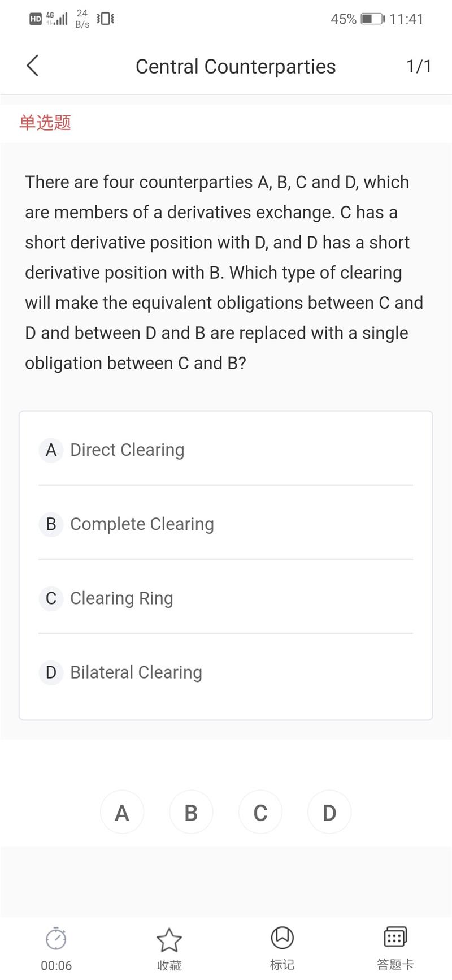Screen dimensions: 452x980
Task: Open the answer card icon
Action: [x=395, y=937]
